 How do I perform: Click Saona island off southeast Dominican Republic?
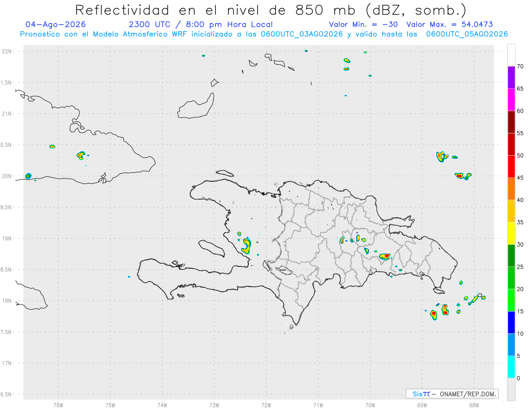pos(438,291)
